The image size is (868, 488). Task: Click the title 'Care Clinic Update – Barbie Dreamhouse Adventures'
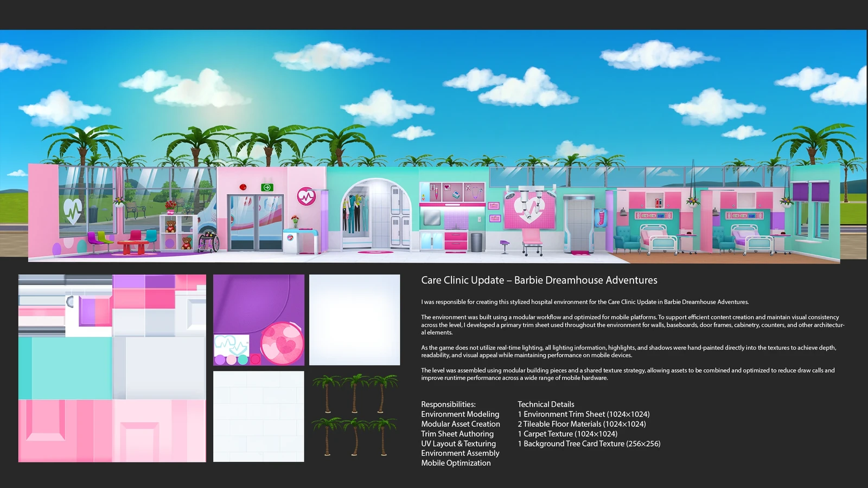(539, 280)
